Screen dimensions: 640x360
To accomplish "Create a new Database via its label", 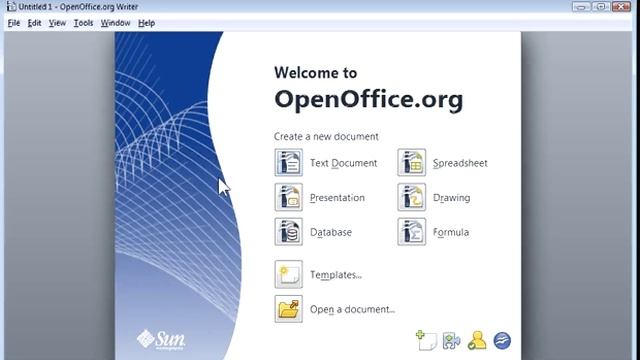I will click(x=331, y=232).
